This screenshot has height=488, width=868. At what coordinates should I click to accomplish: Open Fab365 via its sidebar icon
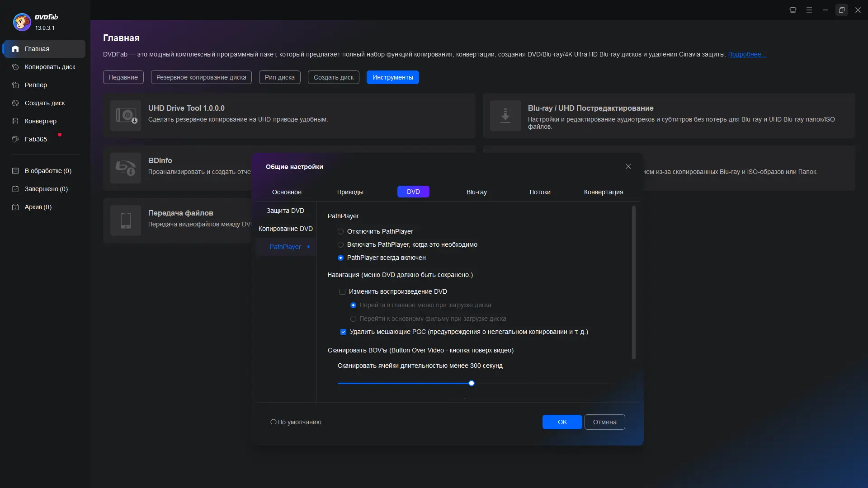point(15,139)
